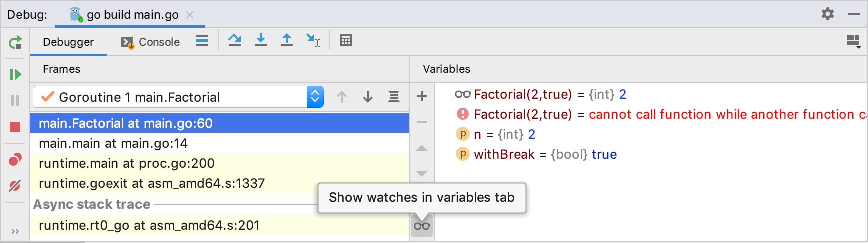This screenshot has height=243, width=868.
Task: Click the Step Into icon
Action: [261, 40]
